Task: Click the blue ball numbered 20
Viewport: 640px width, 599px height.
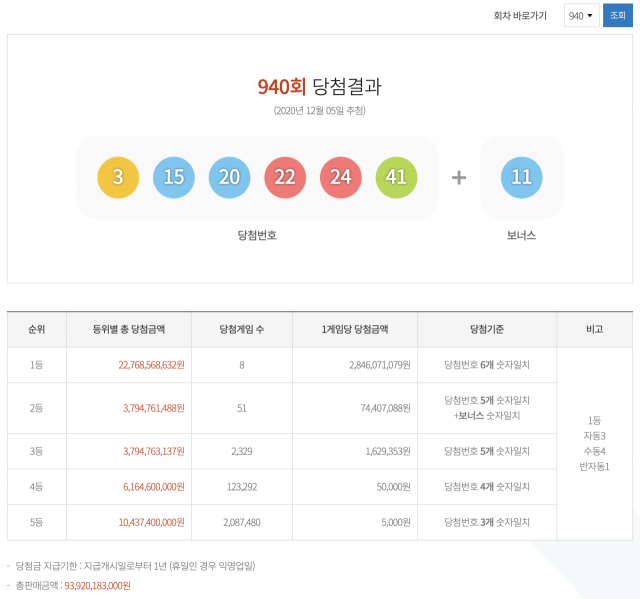Action: point(229,177)
